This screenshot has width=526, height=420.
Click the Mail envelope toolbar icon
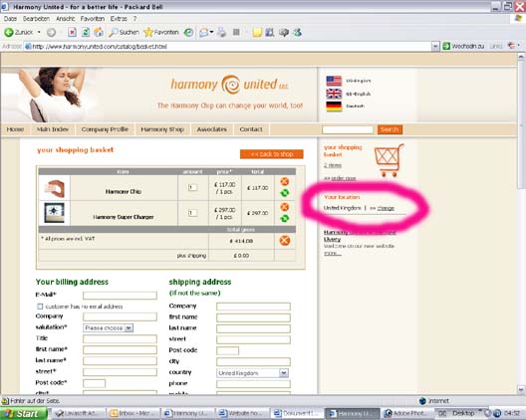(203, 32)
